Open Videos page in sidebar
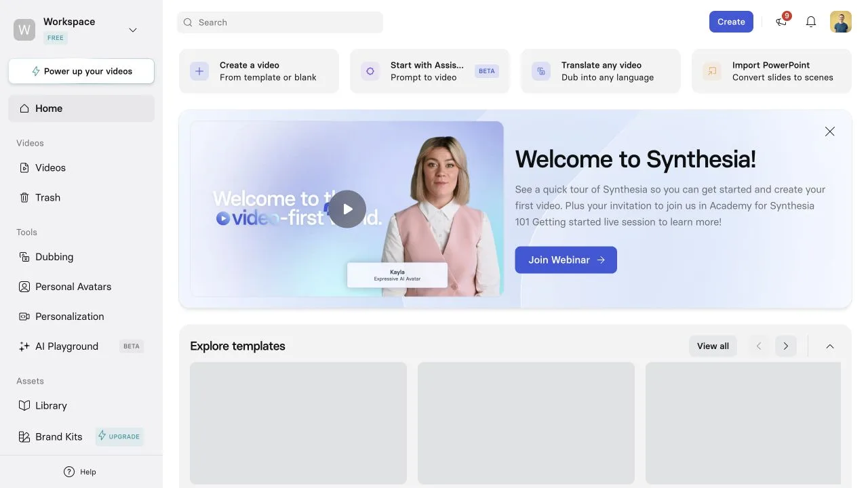 tap(81, 167)
